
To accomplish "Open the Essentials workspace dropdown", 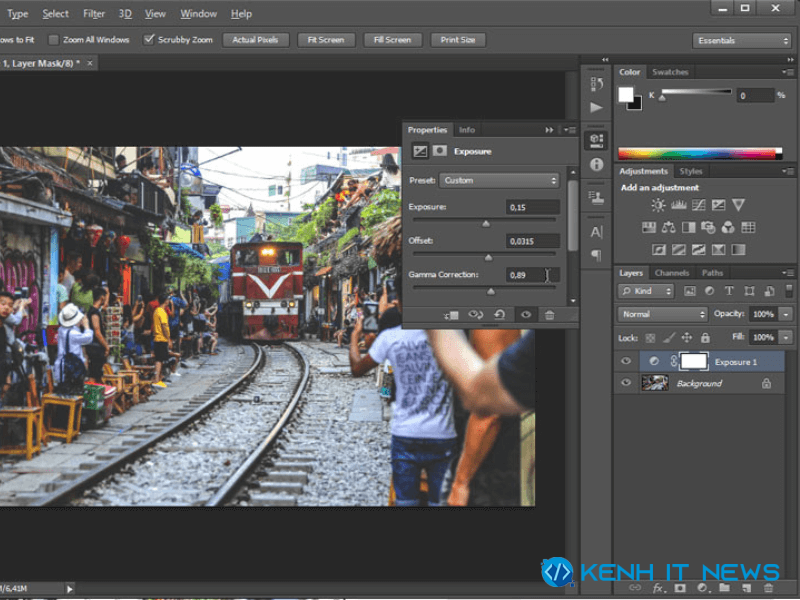I will click(742, 40).
